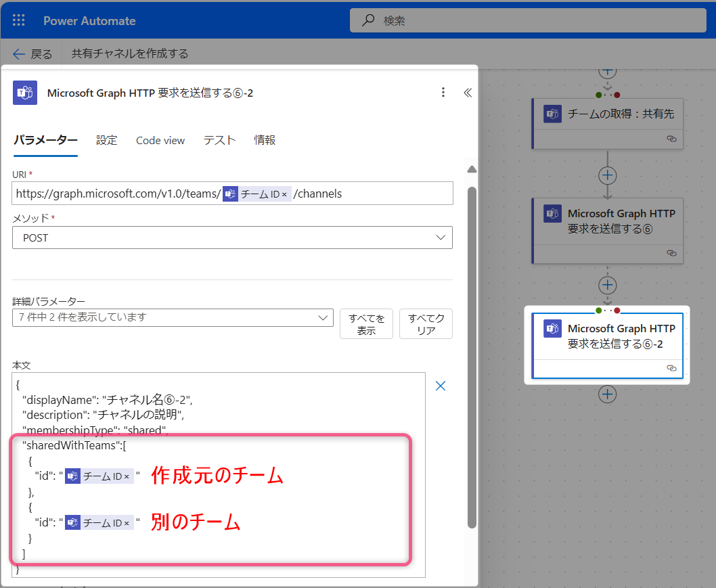
Task: Select the Microsoft Graph HTTP 要求を送信する⑥-2 card
Action: 607,346
